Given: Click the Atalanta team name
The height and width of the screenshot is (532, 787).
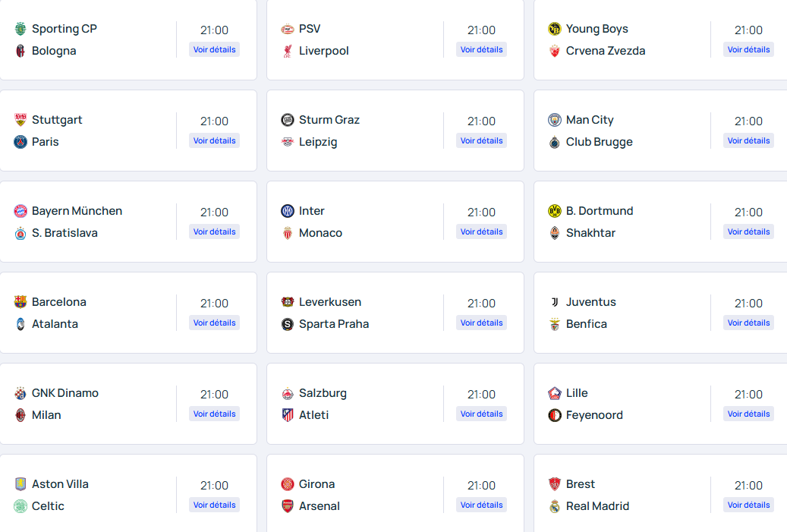Looking at the screenshot, I should point(55,324).
